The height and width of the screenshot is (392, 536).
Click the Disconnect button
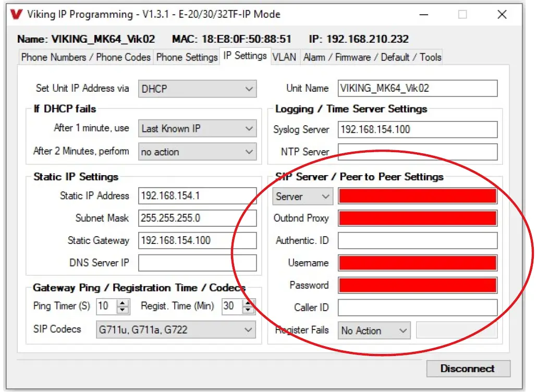pos(468,369)
